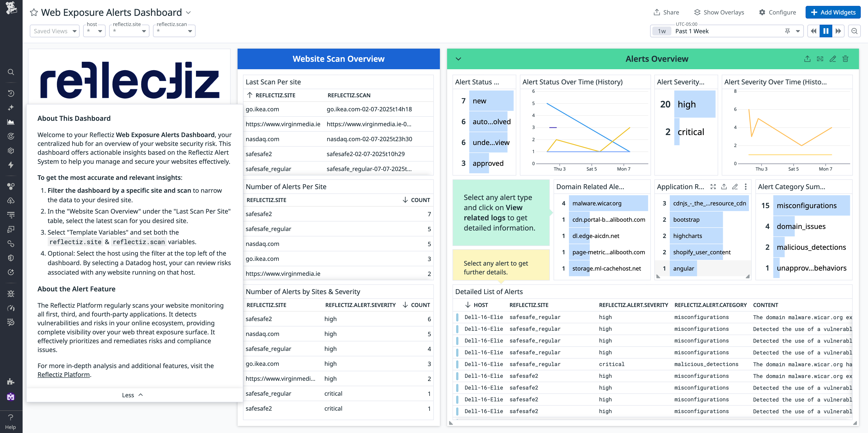This screenshot has height=433, width=868.
Task: Click the zoom-out magnifier near time controls
Action: coord(854,31)
